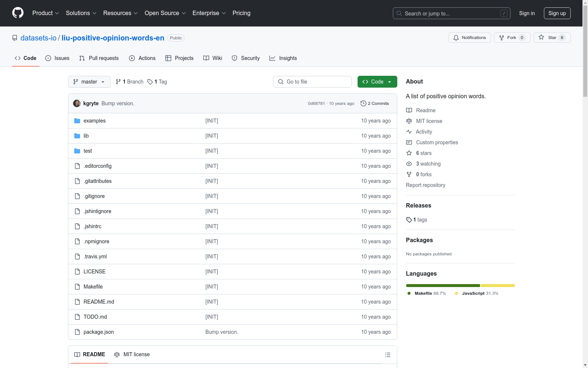
Task: Open the .editorconfig file
Action: (x=97, y=166)
